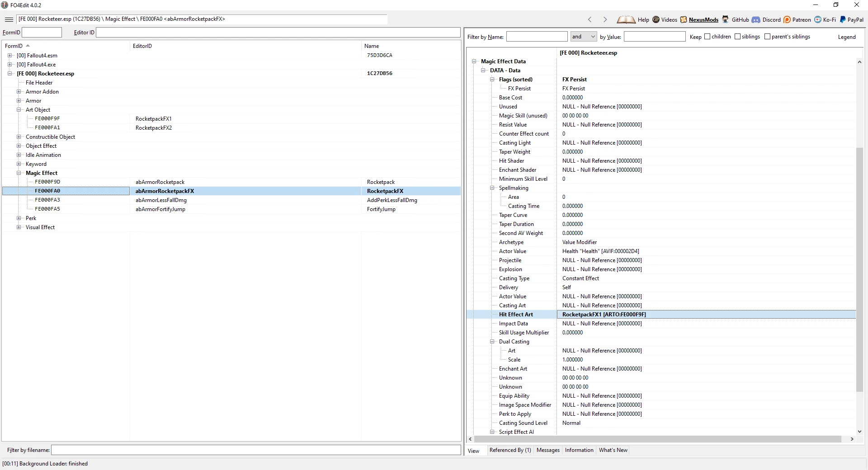This screenshot has height=470, width=868.
Task: Open the NexusMods icon link
Action: [x=684, y=19]
